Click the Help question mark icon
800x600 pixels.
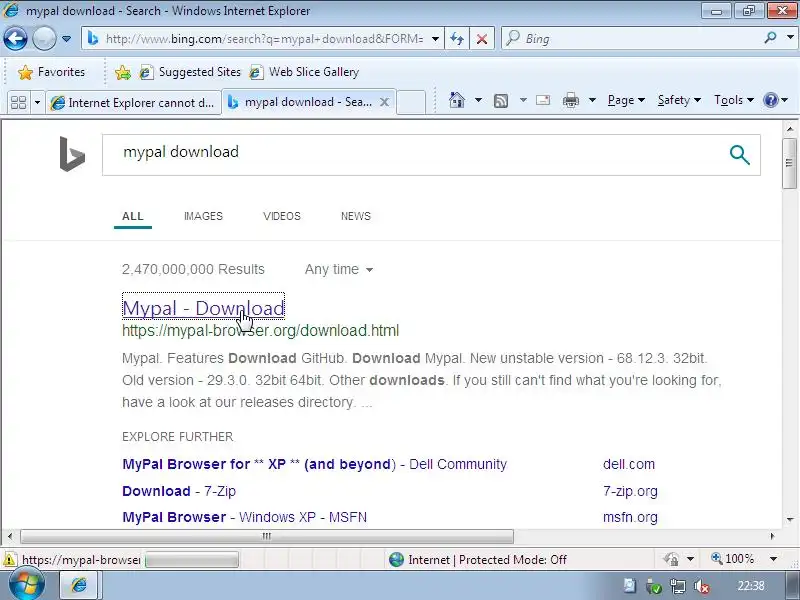tap(770, 100)
